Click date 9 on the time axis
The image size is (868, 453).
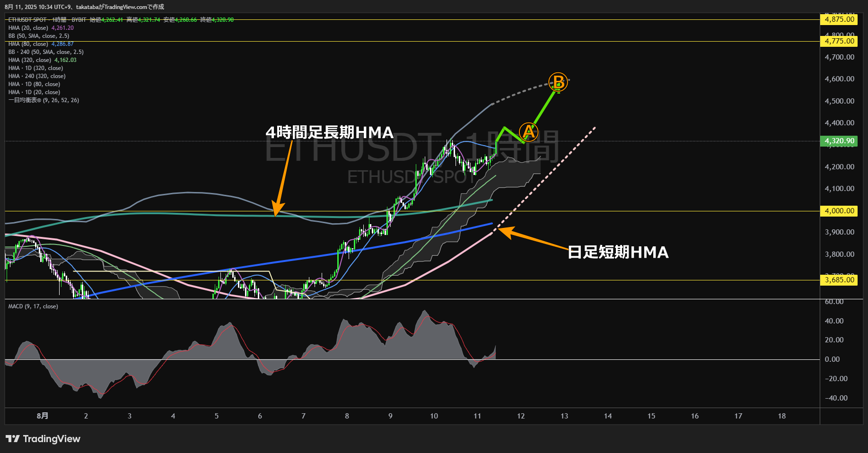[390, 416]
